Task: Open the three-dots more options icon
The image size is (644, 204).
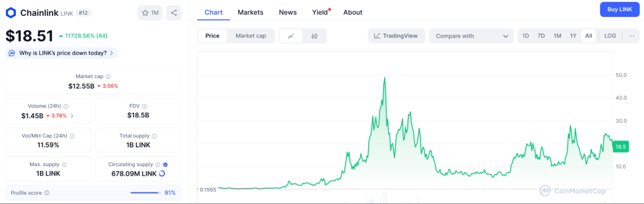Action: point(632,36)
